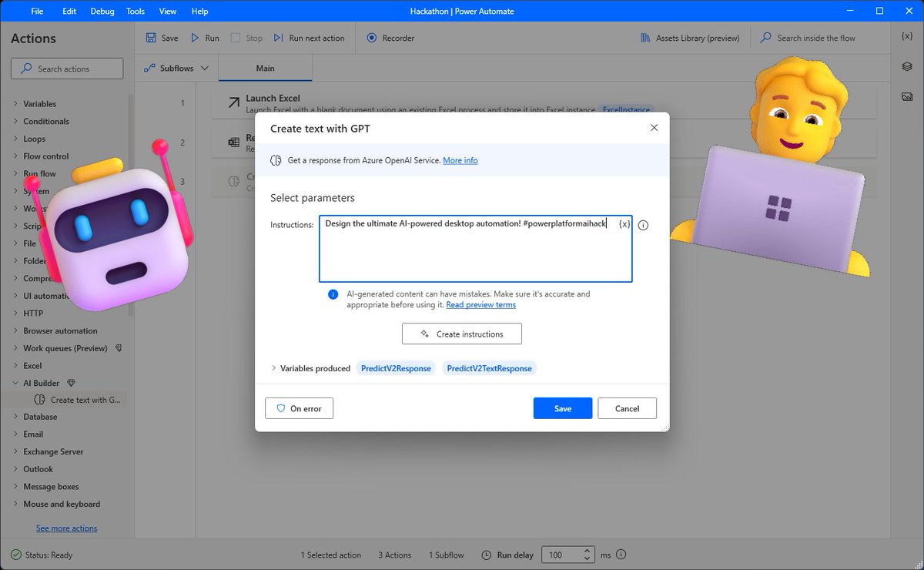
Task: Click the On error button
Action: tap(299, 408)
